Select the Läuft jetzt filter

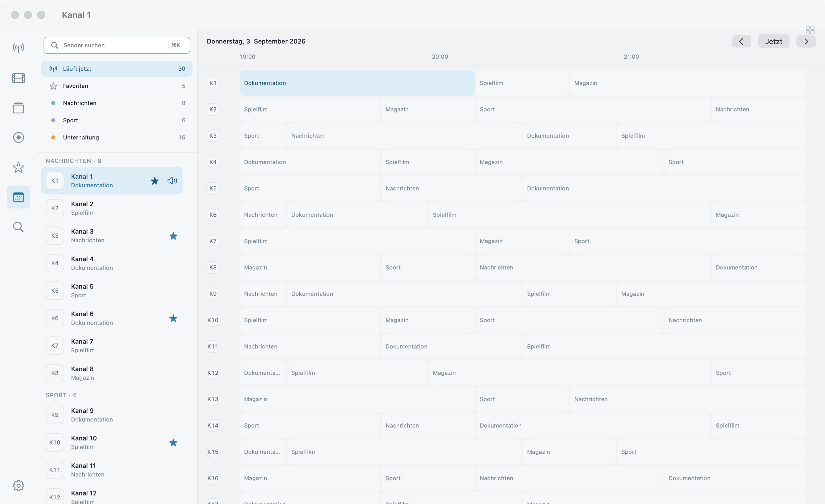[x=117, y=69]
